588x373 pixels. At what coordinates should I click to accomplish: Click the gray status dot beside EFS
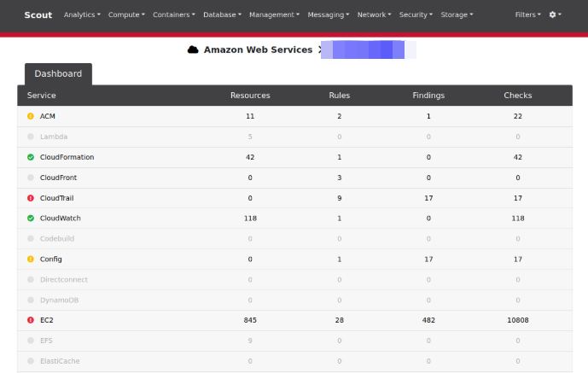click(31, 341)
